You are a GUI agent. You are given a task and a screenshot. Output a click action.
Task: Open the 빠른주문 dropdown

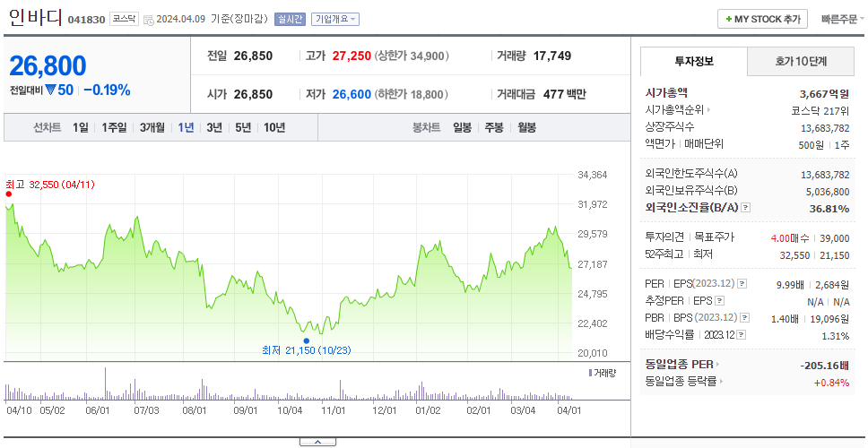[843, 19]
